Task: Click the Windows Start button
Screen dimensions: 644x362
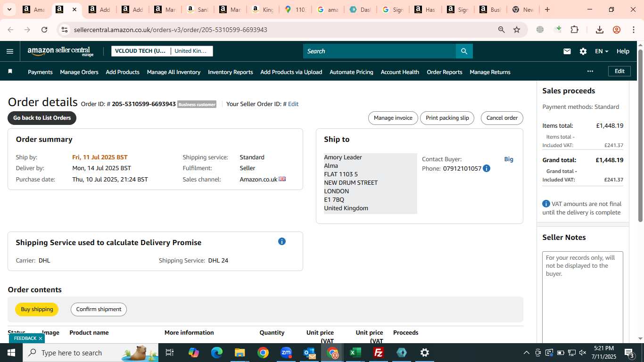Action: pyautogui.click(x=11, y=353)
